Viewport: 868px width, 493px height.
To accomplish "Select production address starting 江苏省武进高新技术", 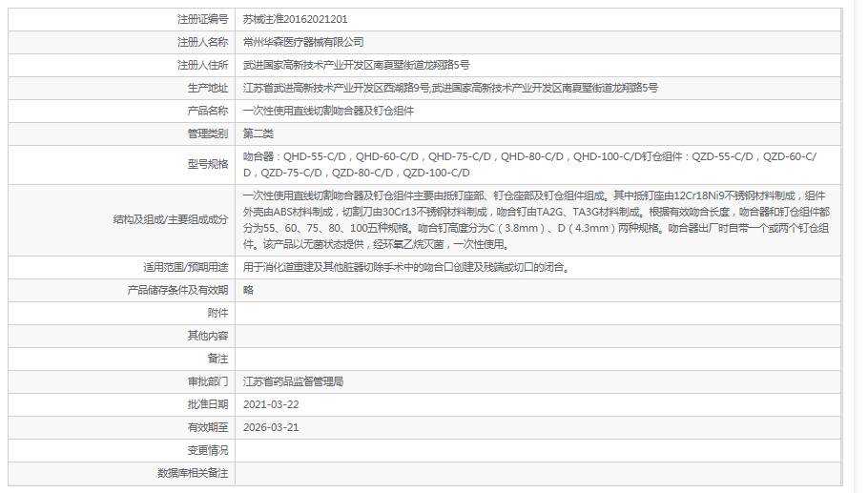I will coord(450,88).
